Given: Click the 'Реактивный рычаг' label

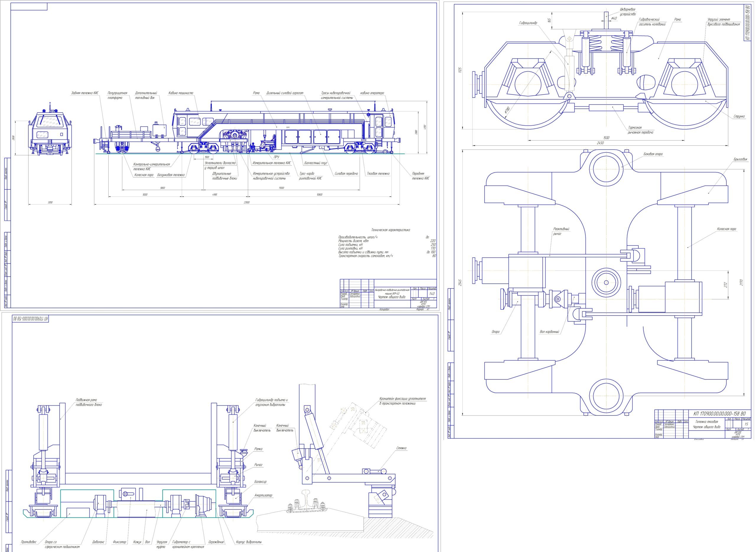Looking at the screenshot, I should click(x=561, y=231).
